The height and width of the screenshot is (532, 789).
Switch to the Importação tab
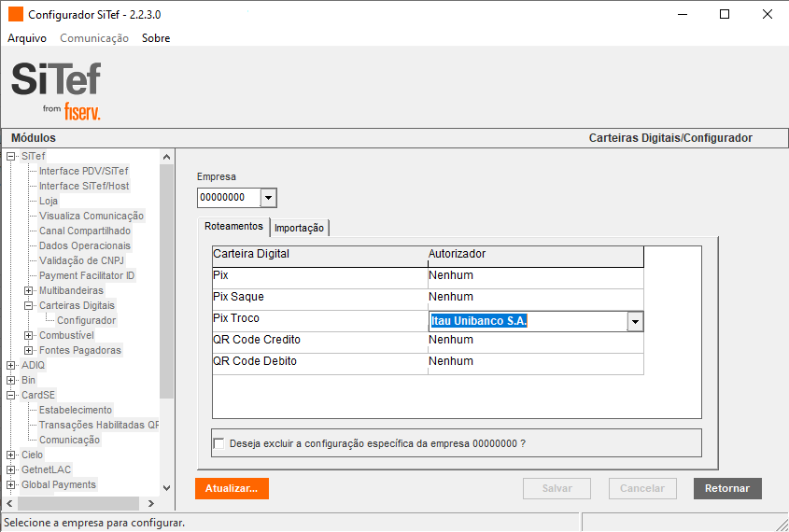point(299,228)
